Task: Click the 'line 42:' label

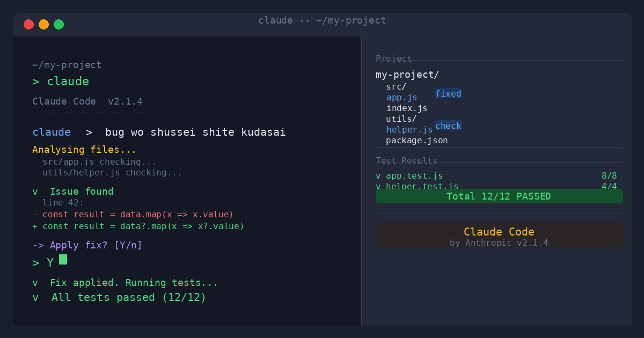Action: tap(63, 203)
